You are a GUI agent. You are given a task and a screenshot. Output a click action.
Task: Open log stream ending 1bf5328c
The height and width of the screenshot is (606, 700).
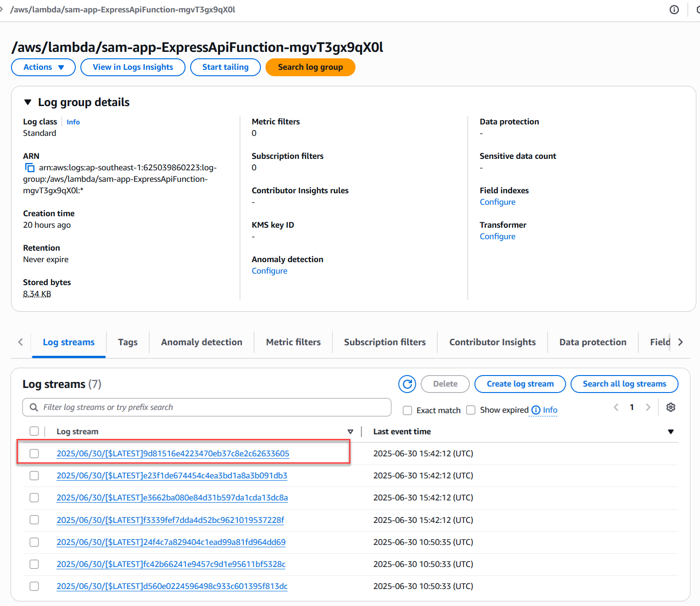[x=171, y=564]
